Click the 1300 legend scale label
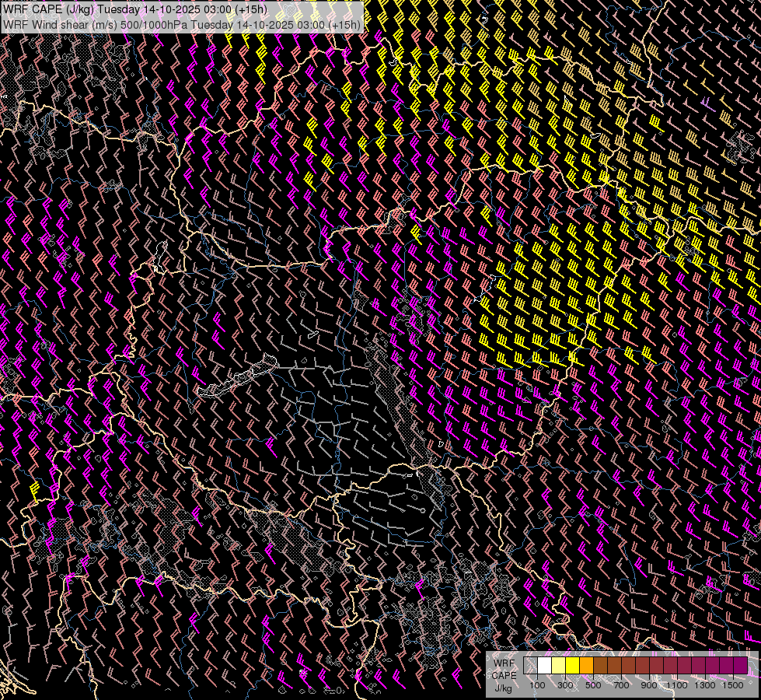Screen dimensions: 761x700 point(705,685)
